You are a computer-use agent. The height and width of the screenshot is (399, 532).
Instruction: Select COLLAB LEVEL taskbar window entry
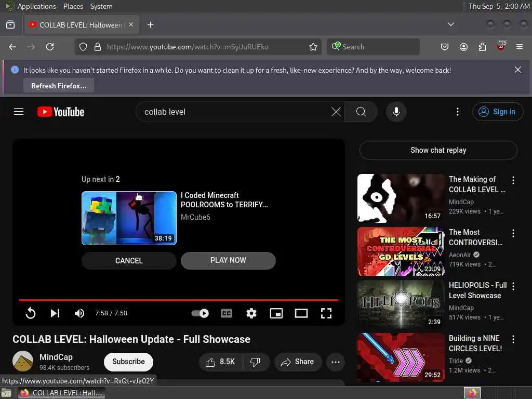(x=61, y=393)
